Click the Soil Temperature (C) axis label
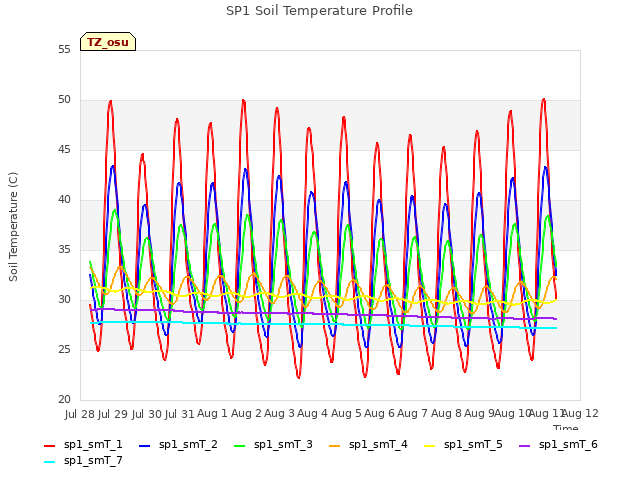This screenshot has height=480, width=640. click(13, 227)
